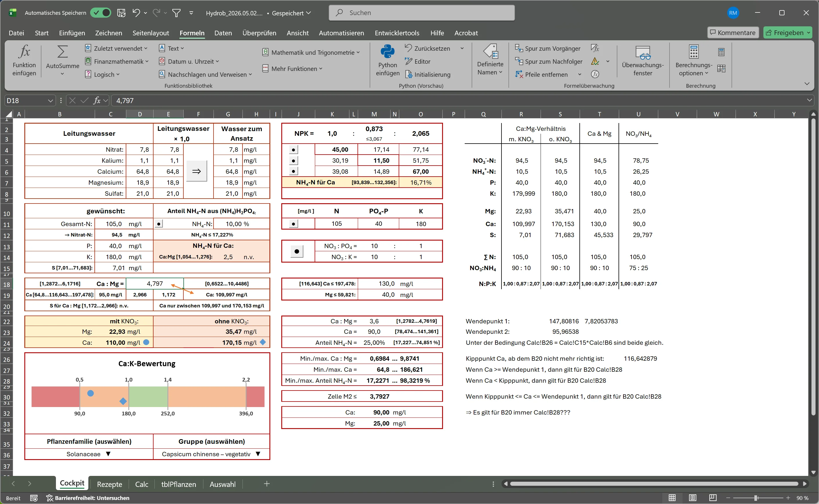Select the radio button beside NH4-N 10,00 %
This screenshot has width=819, height=504.
(159, 224)
